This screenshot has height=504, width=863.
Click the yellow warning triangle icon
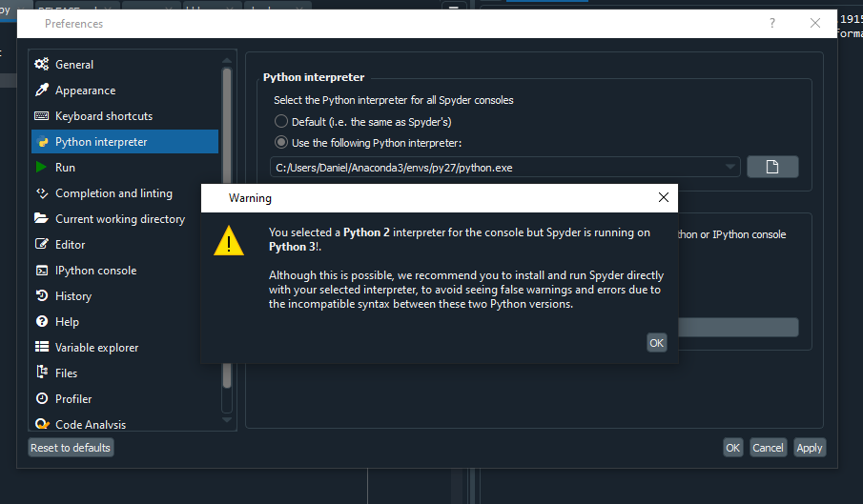coord(229,241)
